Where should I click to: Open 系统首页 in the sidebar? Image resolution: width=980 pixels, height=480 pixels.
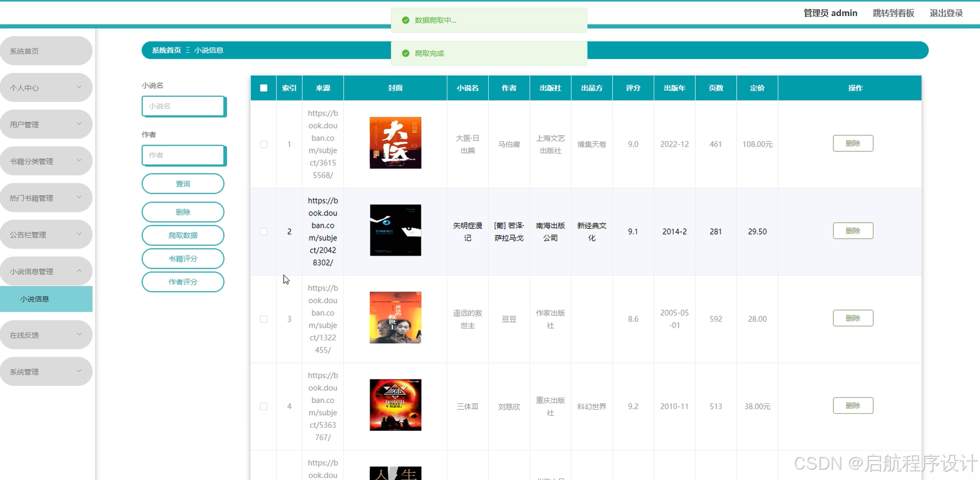(46, 51)
